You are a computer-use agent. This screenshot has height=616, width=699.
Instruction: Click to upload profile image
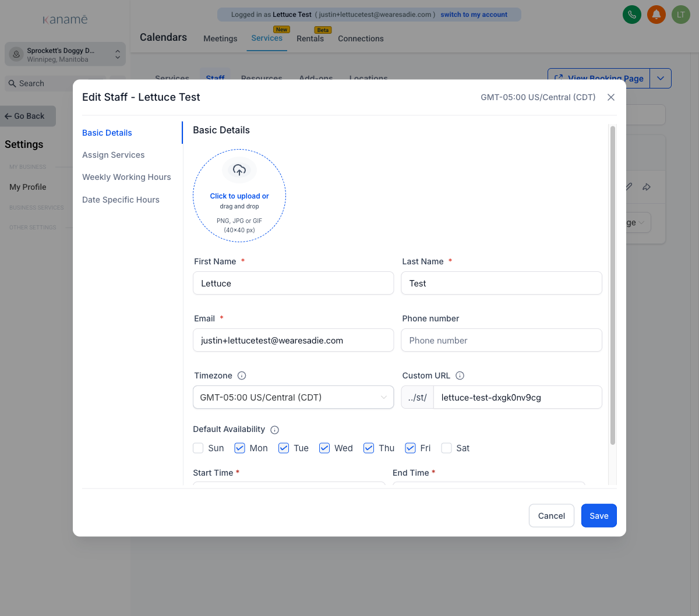click(x=239, y=196)
